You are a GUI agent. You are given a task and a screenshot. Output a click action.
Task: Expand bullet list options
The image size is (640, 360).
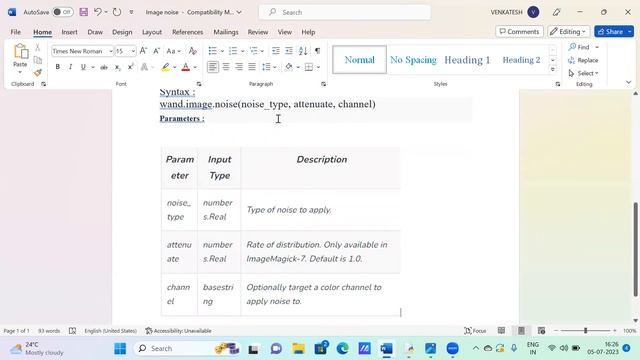(222, 51)
